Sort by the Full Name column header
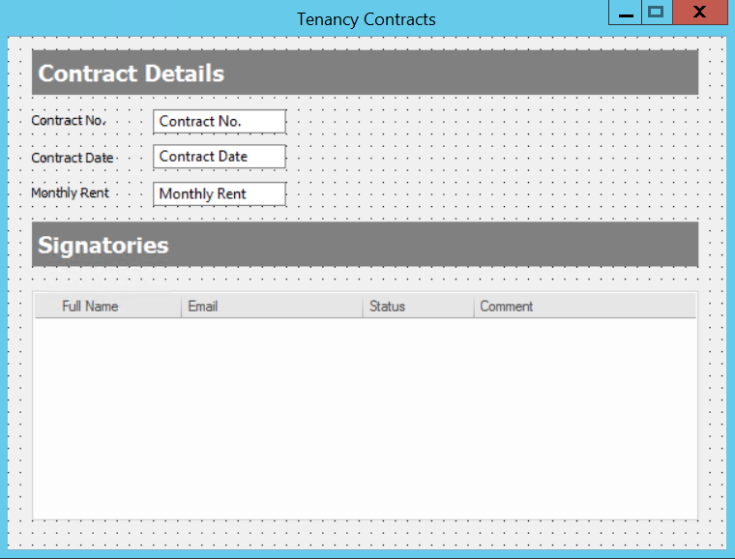Image resolution: width=735 pixels, height=560 pixels. click(x=90, y=307)
